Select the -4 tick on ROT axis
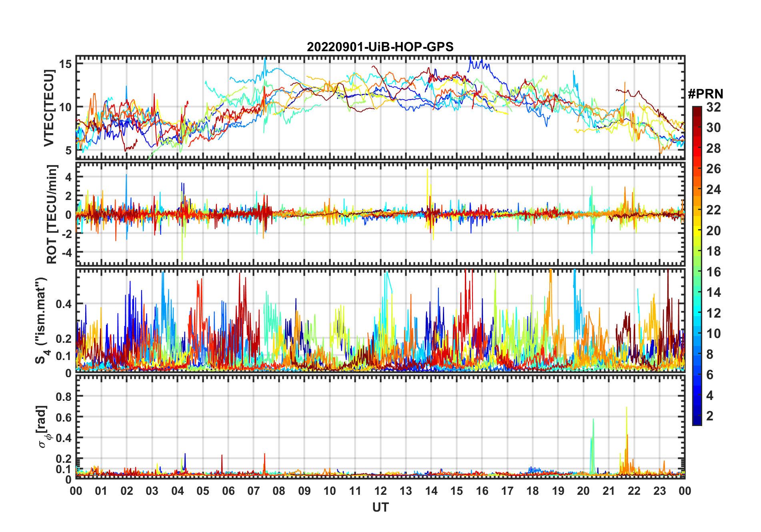This screenshot has height=532, width=761. pos(67,252)
